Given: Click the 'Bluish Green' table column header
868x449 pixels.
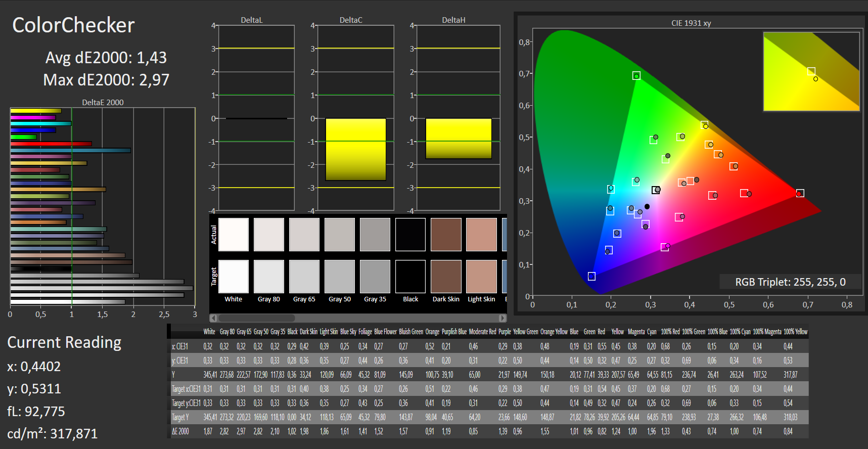Looking at the screenshot, I should 411,332.
